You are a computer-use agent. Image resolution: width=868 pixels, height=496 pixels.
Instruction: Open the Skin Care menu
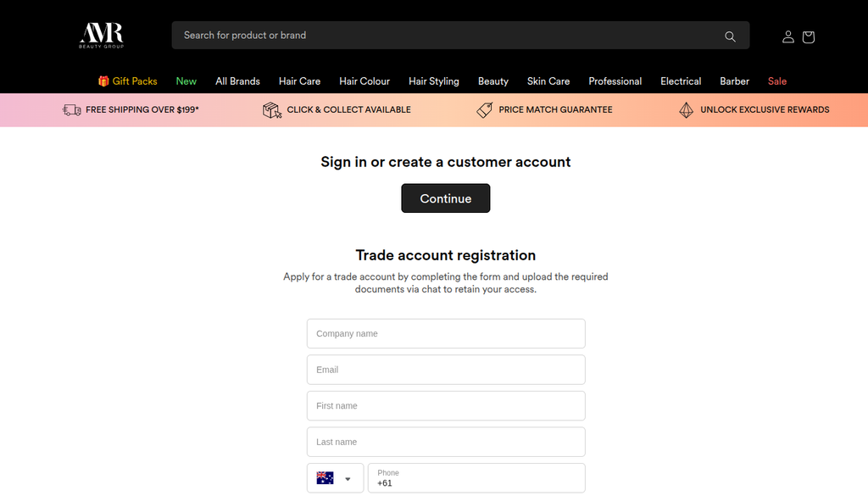(548, 81)
